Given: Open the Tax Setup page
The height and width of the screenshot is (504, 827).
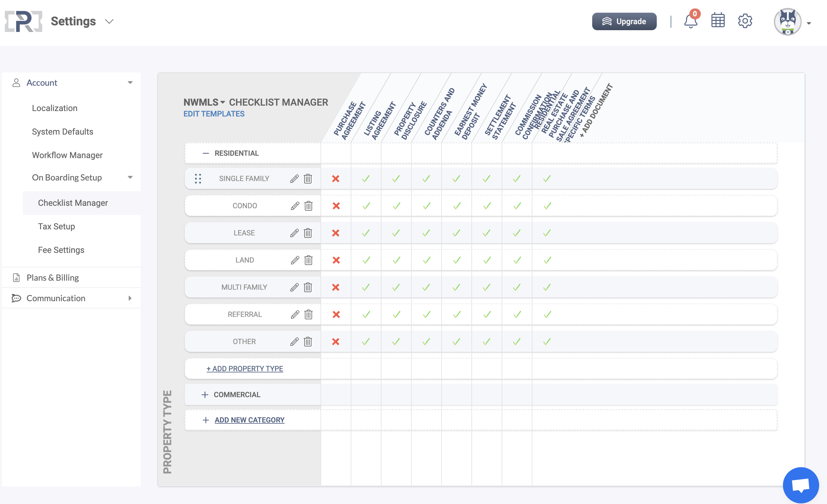Looking at the screenshot, I should coord(56,226).
